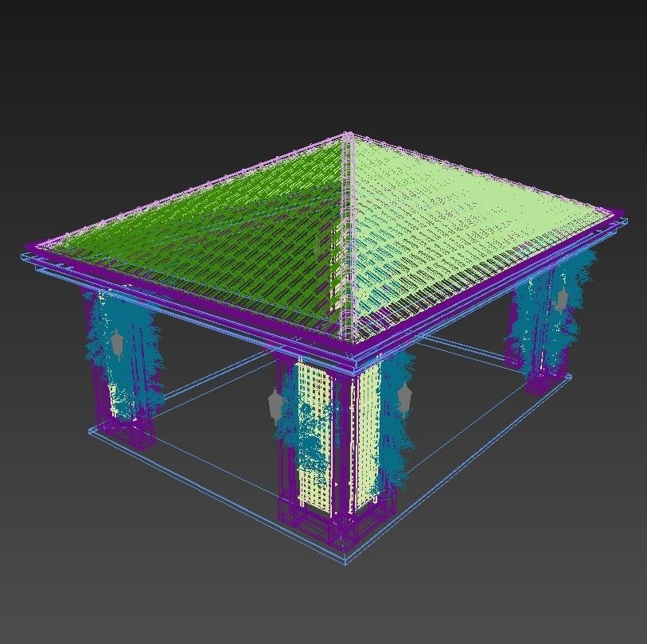
Task: Pick the lantern on the front pillar's left side
Action: tap(275, 405)
